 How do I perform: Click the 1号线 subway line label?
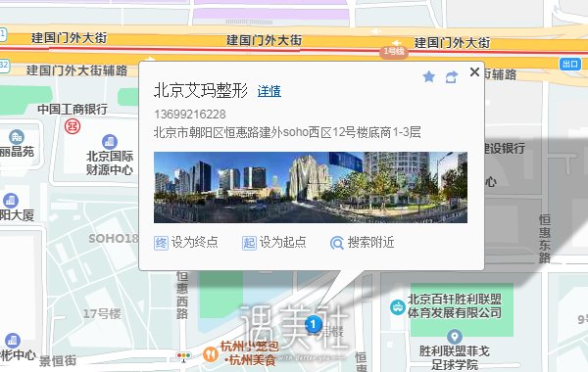pyautogui.click(x=394, y=51)
